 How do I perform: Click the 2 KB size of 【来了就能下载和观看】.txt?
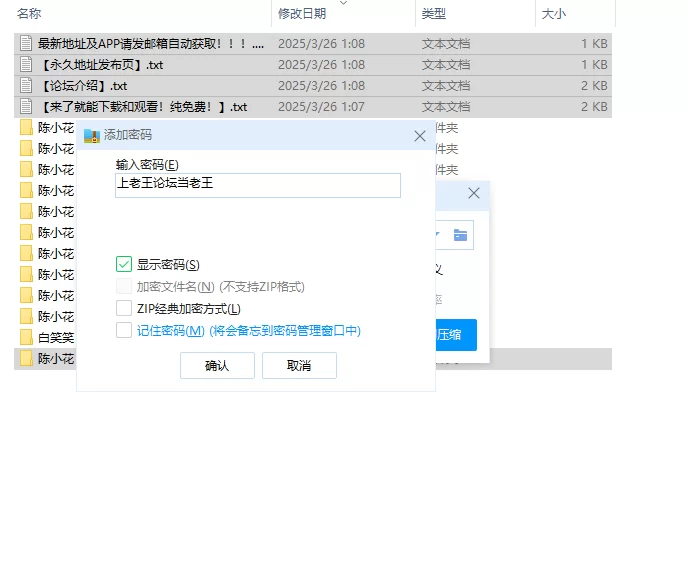click(594, 107)
